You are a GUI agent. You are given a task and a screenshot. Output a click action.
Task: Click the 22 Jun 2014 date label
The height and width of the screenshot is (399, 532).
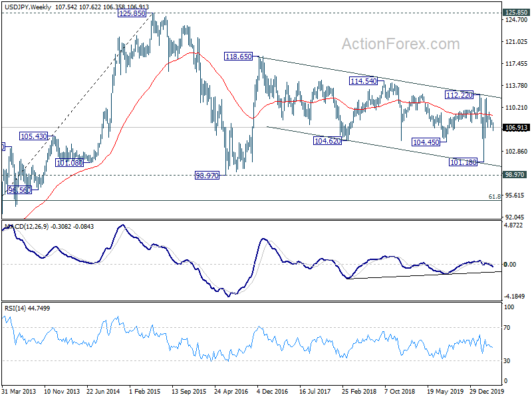(103, 391)
